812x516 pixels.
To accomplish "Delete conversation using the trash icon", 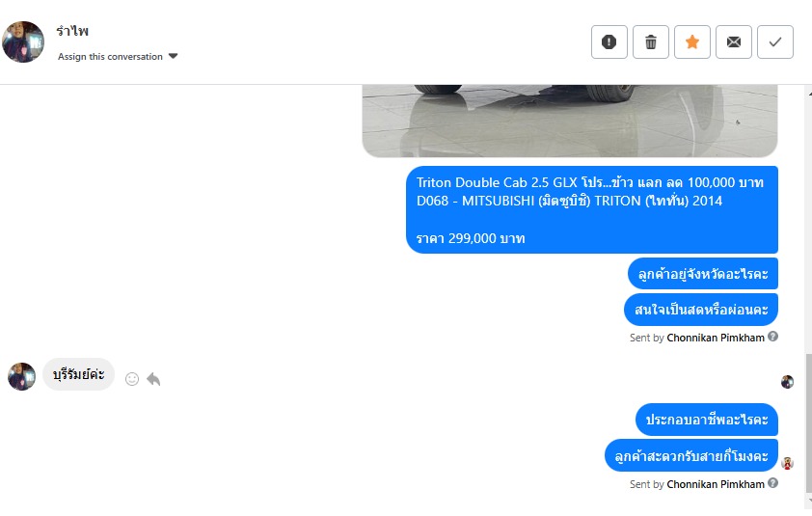I will click(x=650, y=42).
